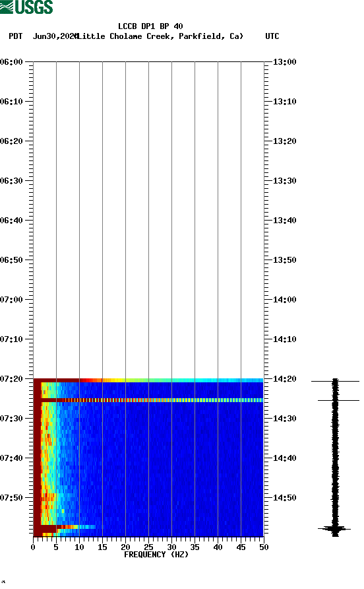Click the 14:50 UTC time label
Viewport: 364px width, 589px height.
coord(284,498)
